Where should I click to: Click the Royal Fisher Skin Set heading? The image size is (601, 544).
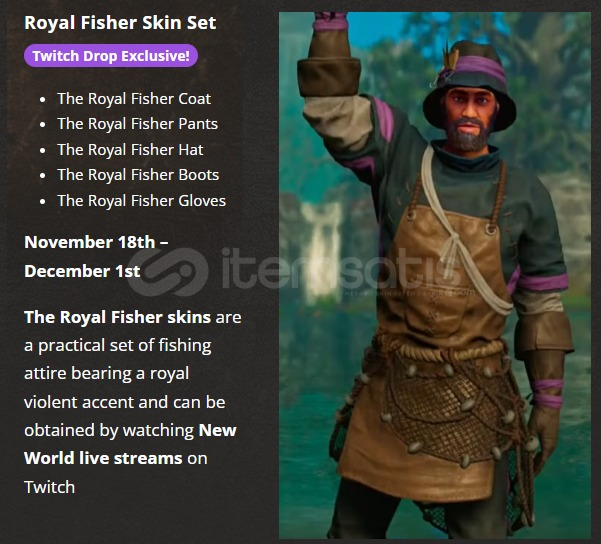pos(120,23)
